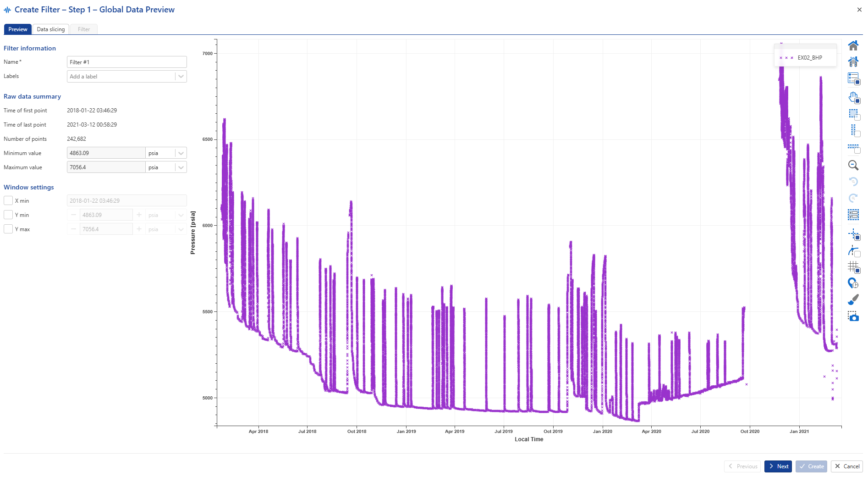Open the Maximum value unit dropdown
Screen dimensions: 868x477
click(x=181, y=167)
